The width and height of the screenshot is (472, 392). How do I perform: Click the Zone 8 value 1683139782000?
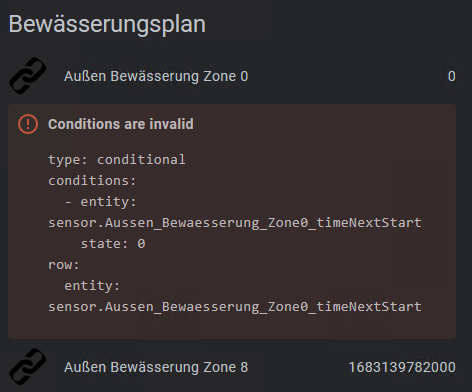pyautogui.click(x=402, y=367)
